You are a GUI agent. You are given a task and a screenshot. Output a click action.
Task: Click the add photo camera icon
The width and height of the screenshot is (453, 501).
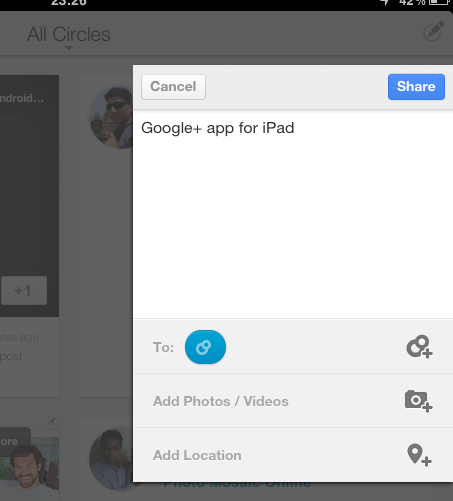(x=419, y=401)
